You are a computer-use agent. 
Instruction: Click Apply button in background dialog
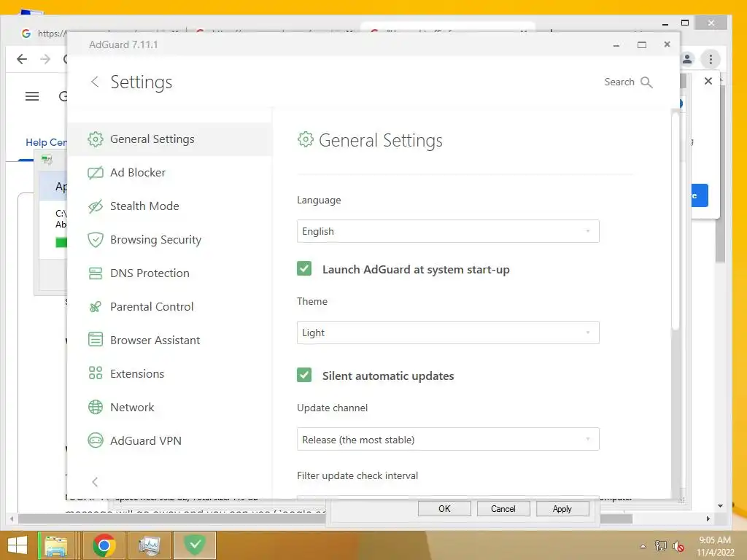(562, 508)
